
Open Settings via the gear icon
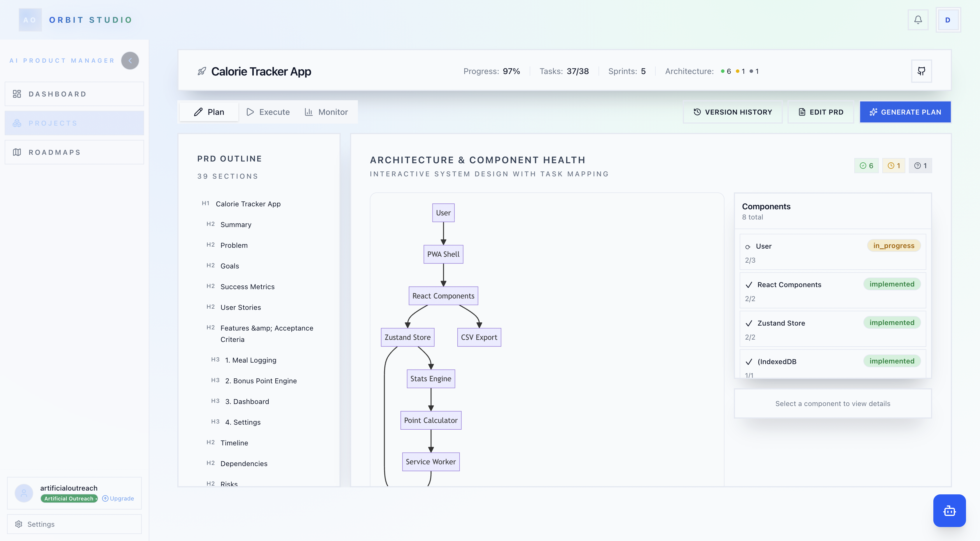(19, 524)
